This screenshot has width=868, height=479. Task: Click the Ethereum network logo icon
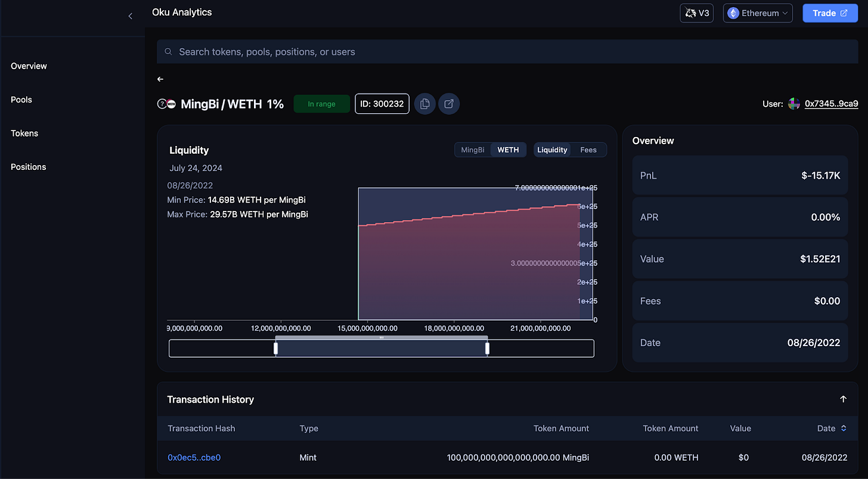click(x=732, y=13)
